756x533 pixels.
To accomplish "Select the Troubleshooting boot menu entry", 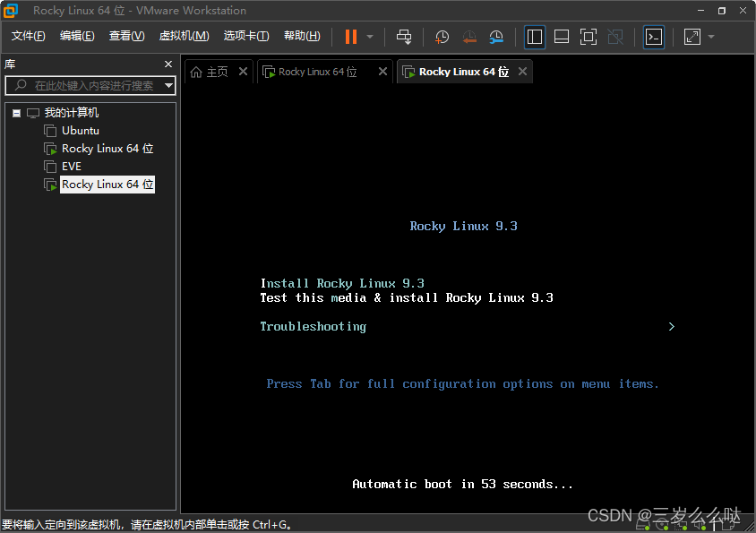I will click(314, 327).
